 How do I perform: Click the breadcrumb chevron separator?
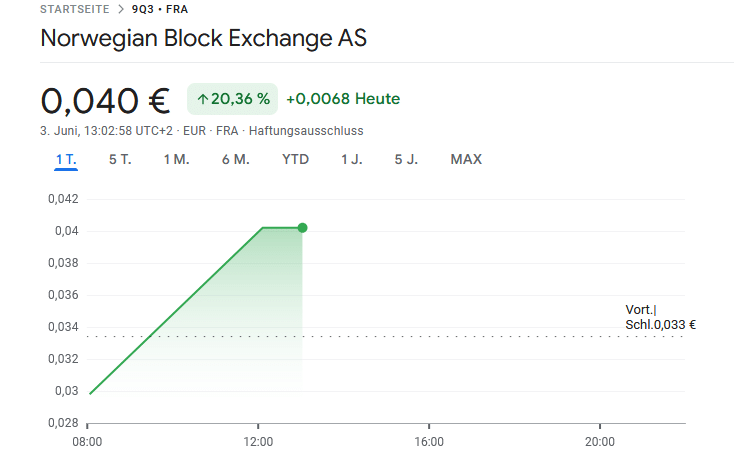(x=121, y=9)
